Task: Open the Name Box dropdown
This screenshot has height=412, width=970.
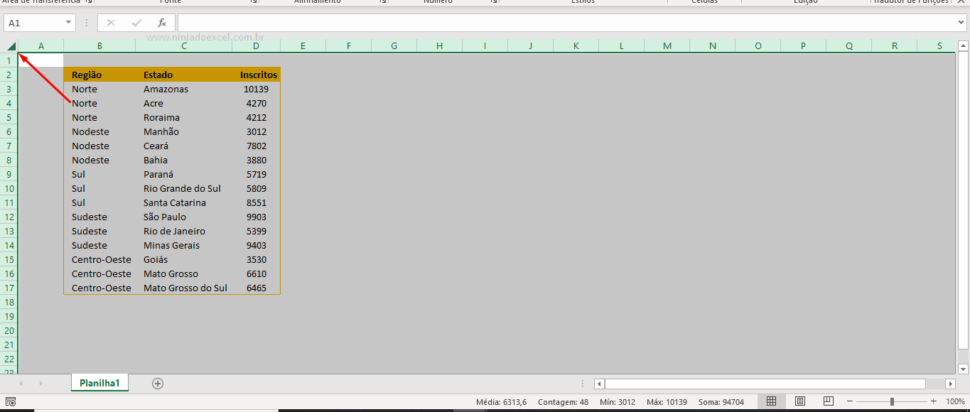Action: [x=69, y=23]
